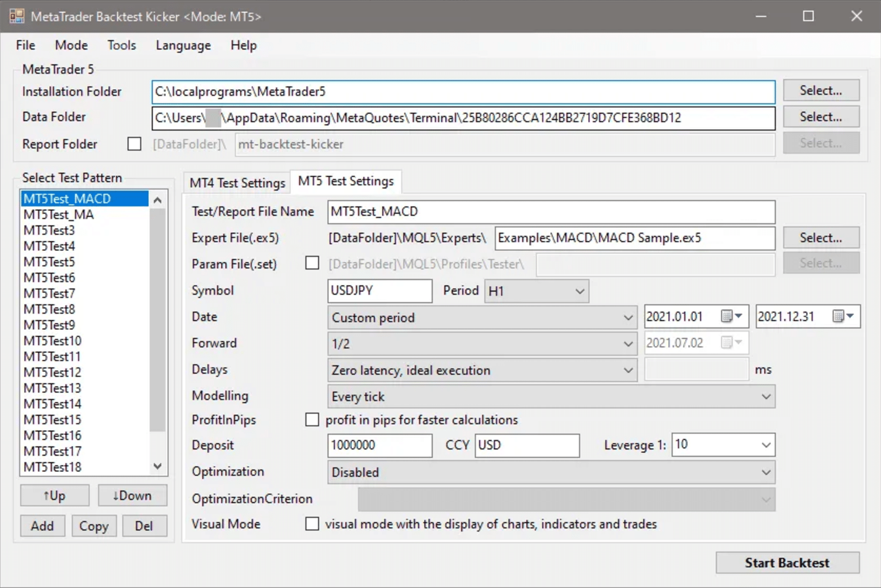Switch to MT4 Test Settings tab
Image resolution: width=881 pixels, height=588 pixels.
237,183
